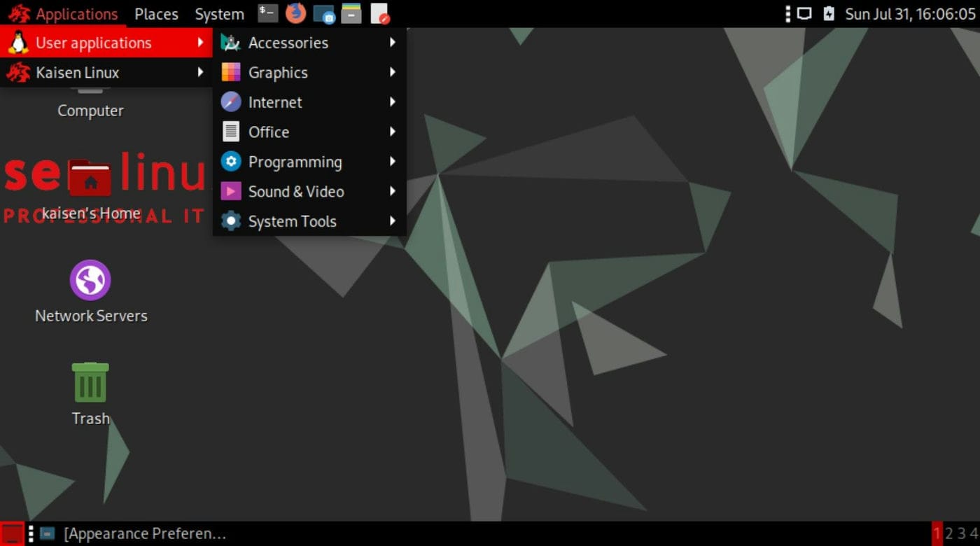980x546 pixels.
Task: Start the screenshot tool in the panel
Action: click(323, 13)
